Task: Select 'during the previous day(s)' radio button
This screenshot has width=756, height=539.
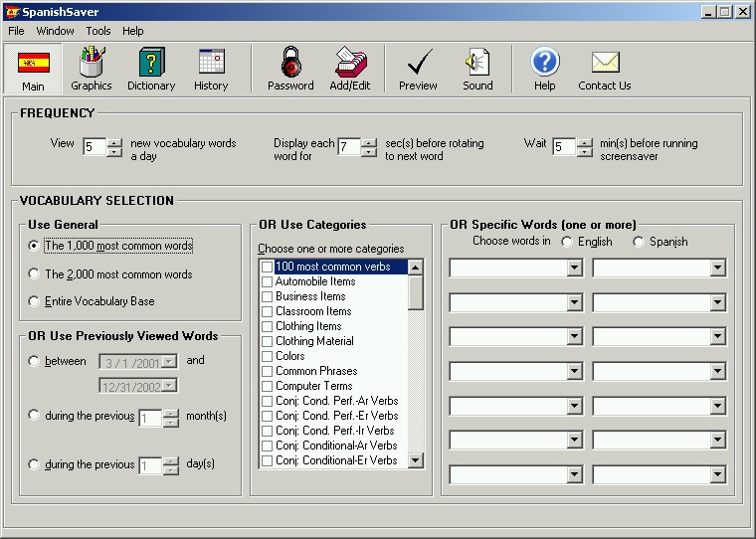Action: click(33, 463)
